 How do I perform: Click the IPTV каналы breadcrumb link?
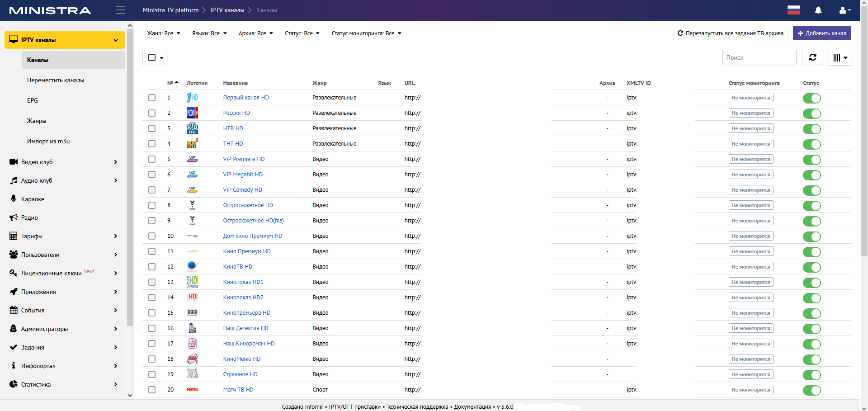click(x=227, y=10)
